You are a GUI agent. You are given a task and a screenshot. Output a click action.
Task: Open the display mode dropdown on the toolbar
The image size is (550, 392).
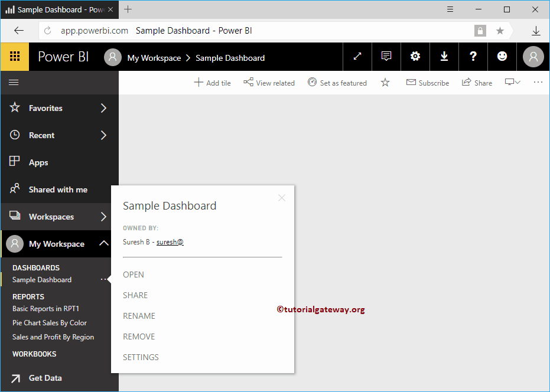pos(513,83)
